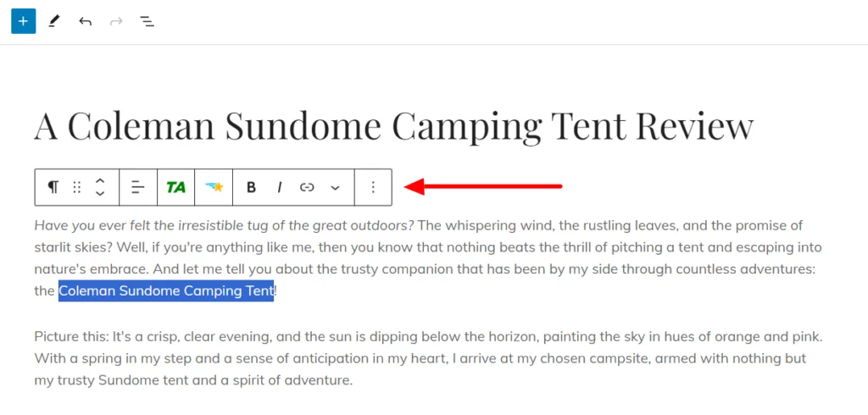Viewport: 868px width, 415px height.
Task: Expand more rich text options chevron
Action: click(335, 187)
